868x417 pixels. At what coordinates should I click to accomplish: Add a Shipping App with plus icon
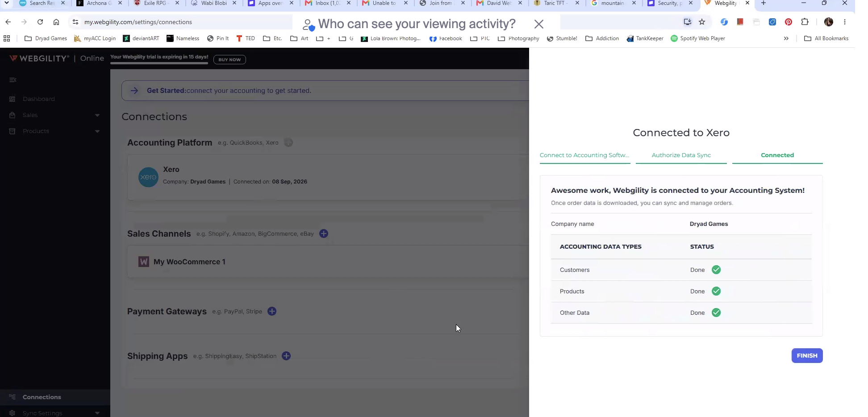[286, 356]
